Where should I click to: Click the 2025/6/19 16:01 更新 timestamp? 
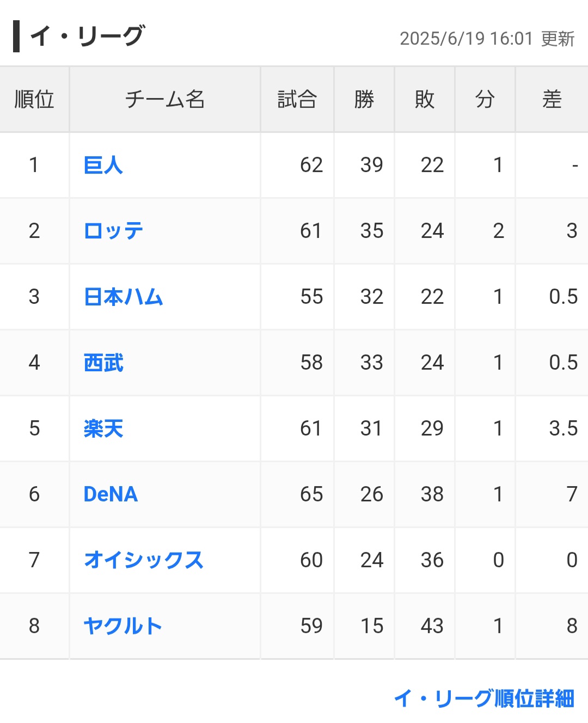point(487,39)
